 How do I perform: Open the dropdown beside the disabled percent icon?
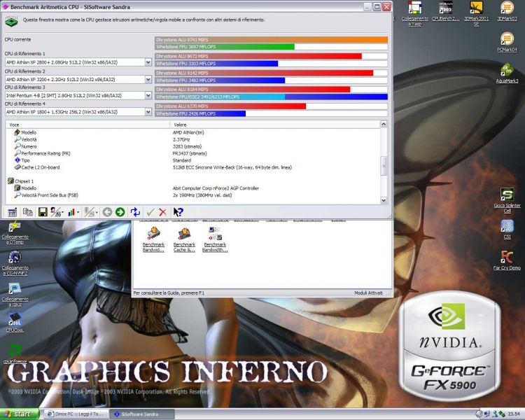point(97,212)
